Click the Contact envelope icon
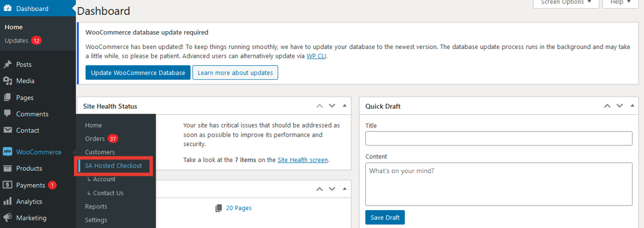The image size is (644, 228). [8, 130]
